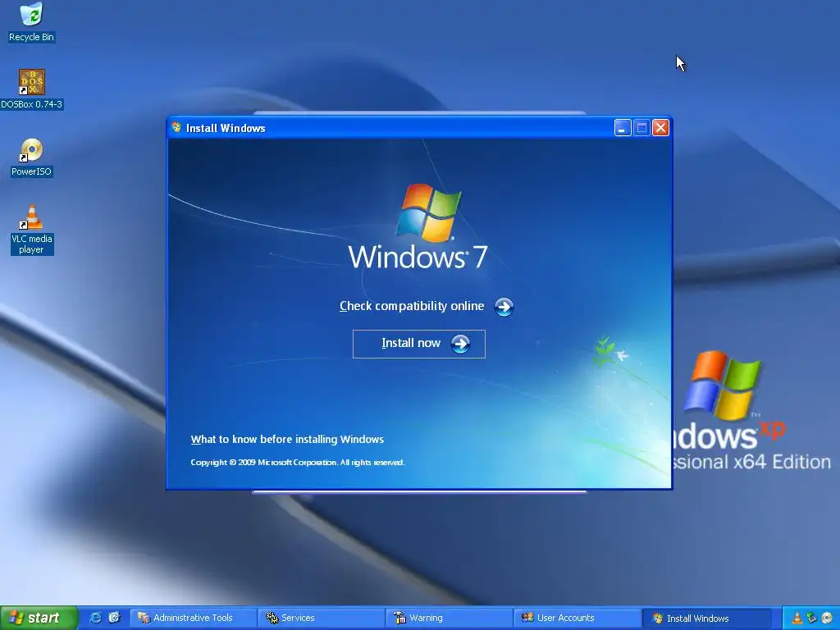
Task: Open the Recycle Bin desktop icon
Action: [31, 22]
